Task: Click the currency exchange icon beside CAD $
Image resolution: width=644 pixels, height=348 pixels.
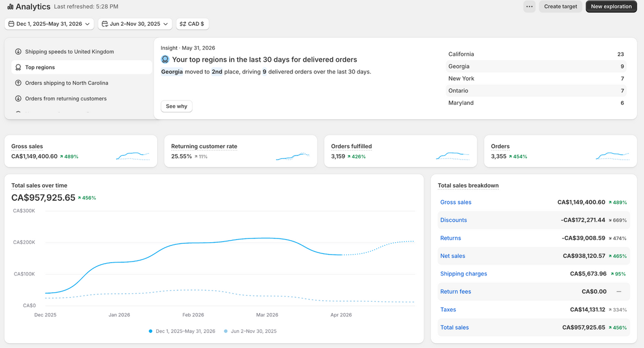Action: 182,24
